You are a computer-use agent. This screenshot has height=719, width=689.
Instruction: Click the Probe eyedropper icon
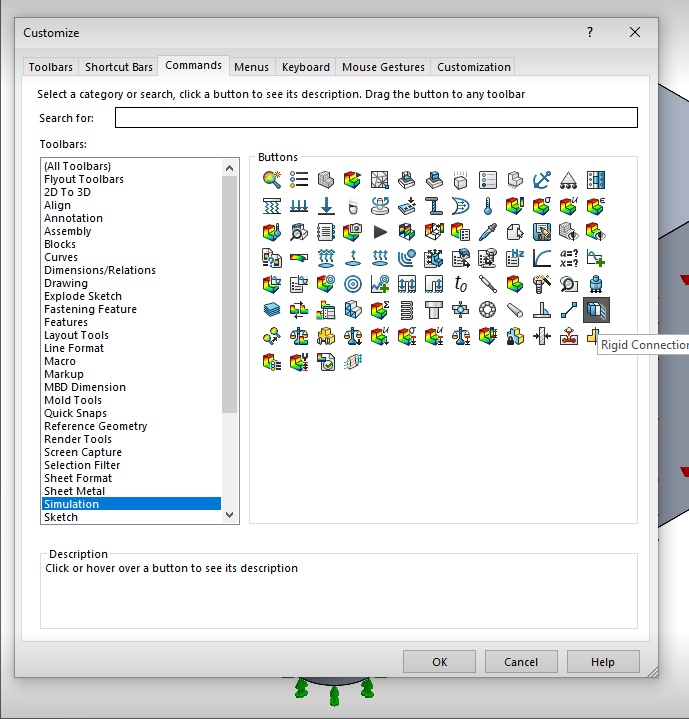coord(488,232)
